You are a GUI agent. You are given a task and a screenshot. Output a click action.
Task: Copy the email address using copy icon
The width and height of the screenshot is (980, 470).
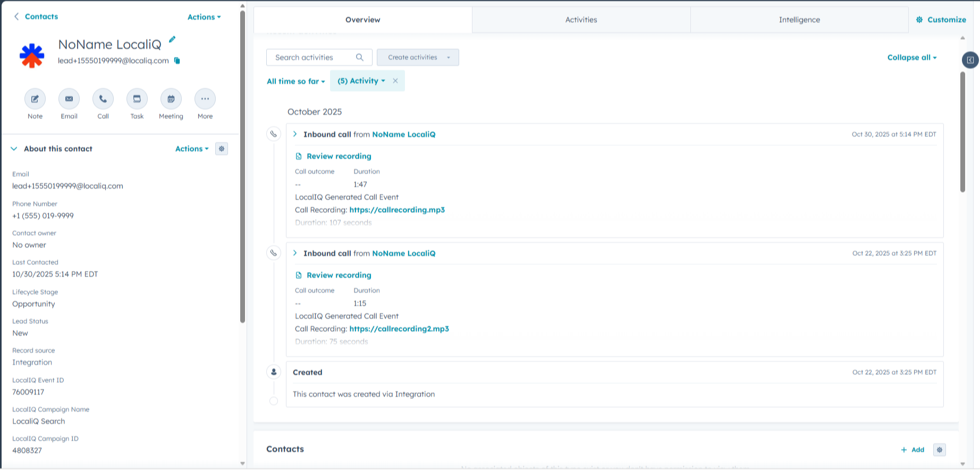click(x=177, y=61)
